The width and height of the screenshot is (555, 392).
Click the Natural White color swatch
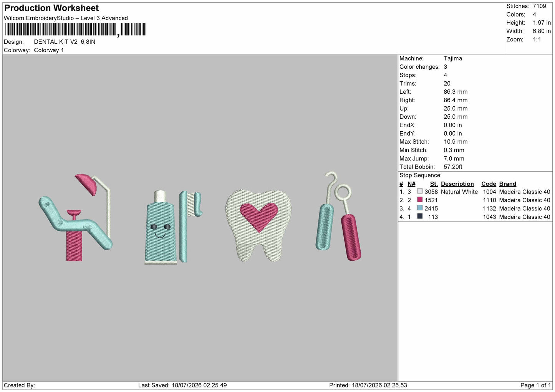pos(420,191)
